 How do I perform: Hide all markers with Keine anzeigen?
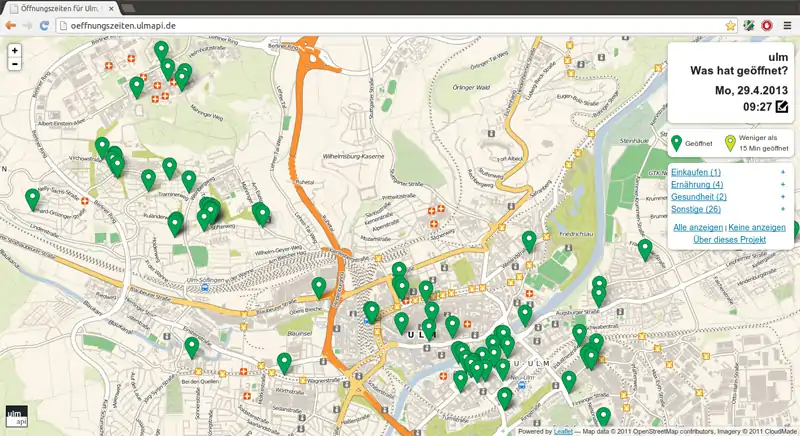pos(757,228)
